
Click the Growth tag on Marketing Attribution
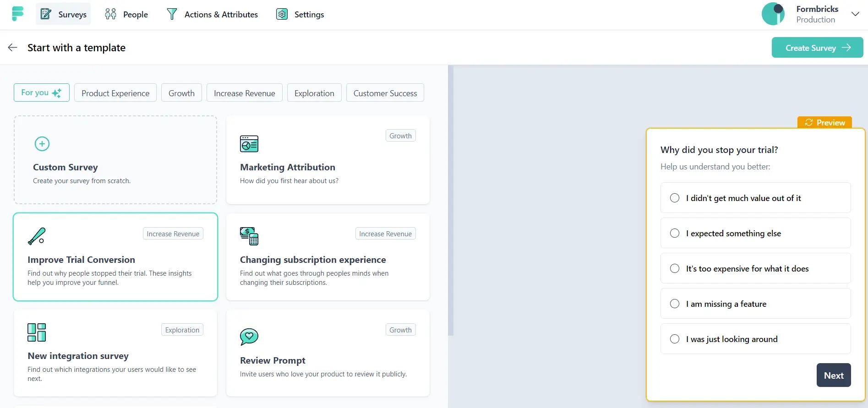400,136
